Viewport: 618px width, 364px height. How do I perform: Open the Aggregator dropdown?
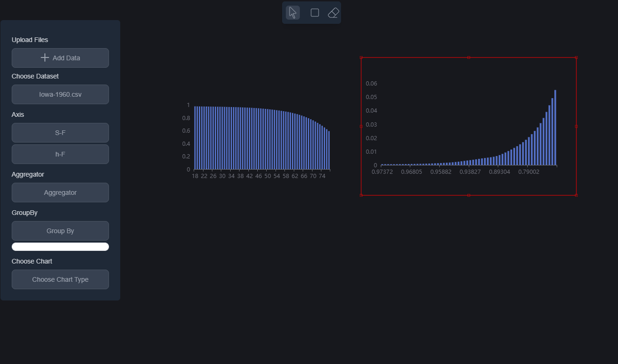pyautogui.click(x=60, y=193)
